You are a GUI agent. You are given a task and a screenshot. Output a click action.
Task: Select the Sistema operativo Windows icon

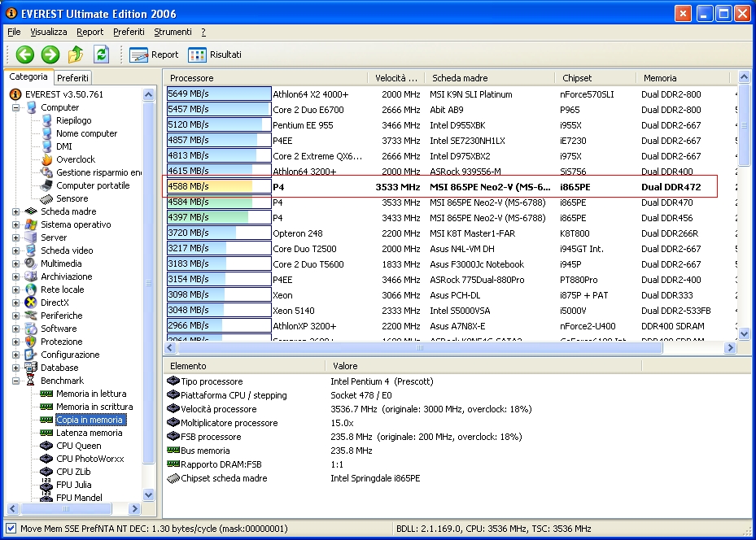(x=31, y=224)
